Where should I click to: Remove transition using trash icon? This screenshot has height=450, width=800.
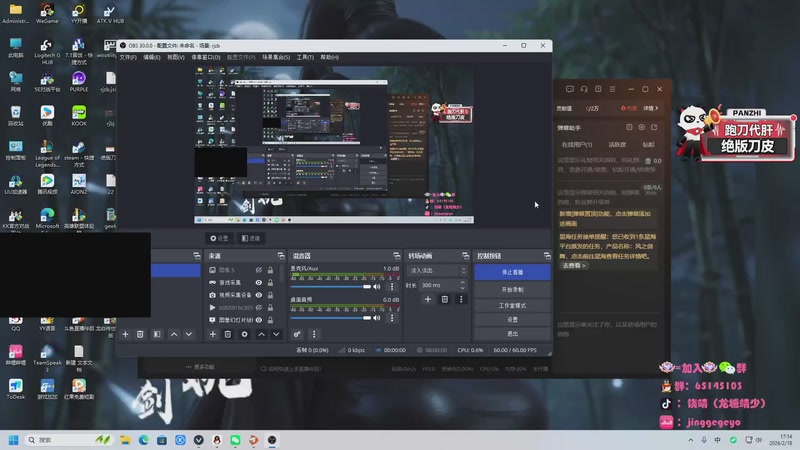coord(444,299)
